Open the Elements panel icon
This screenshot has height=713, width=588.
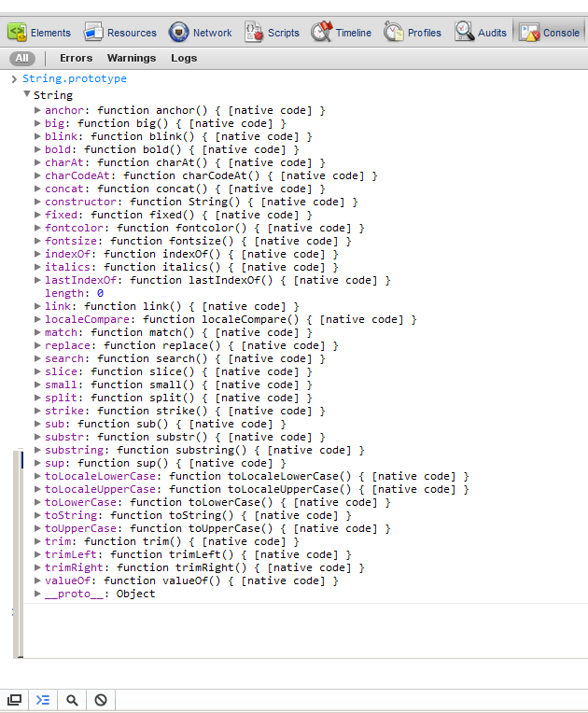point(18,33)
